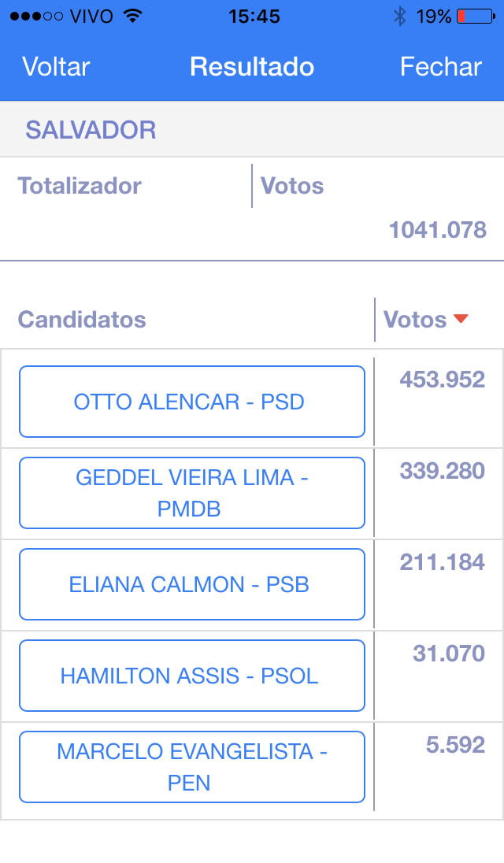Tap the Wi-Fi signal icon
Image resolution: width=504 pixels, height=863 pixels.
(x=133, y=16)
